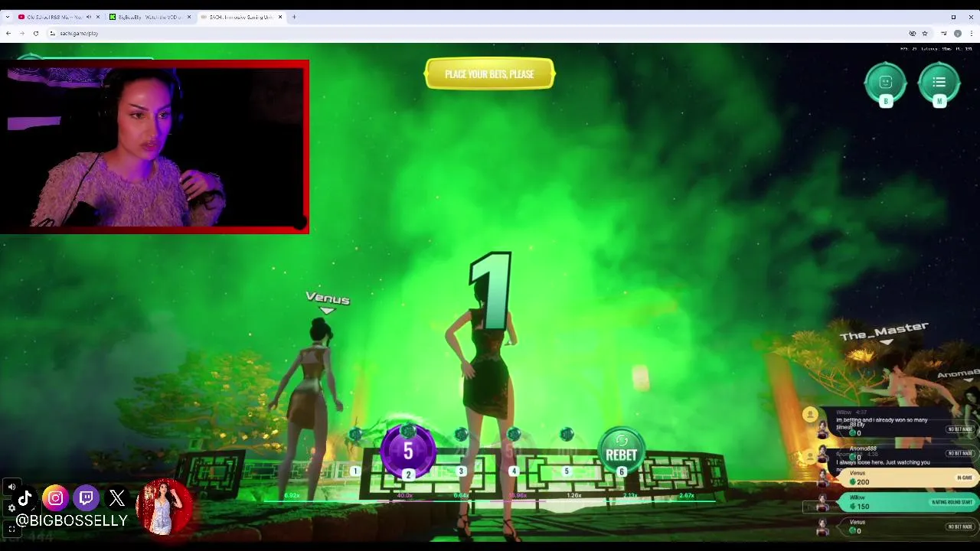
Task: Bookmark this page with star icon
Action: [925, 34]
